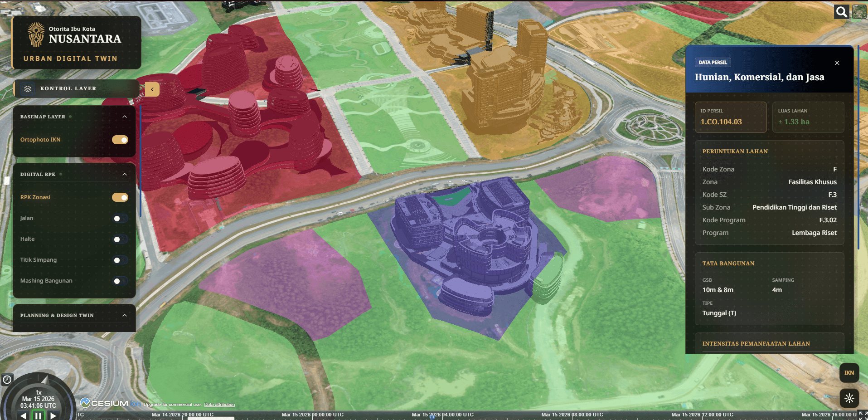Turn on the Titik Simpang toggle
The image size is (868, 420).
tap(120, 260)
